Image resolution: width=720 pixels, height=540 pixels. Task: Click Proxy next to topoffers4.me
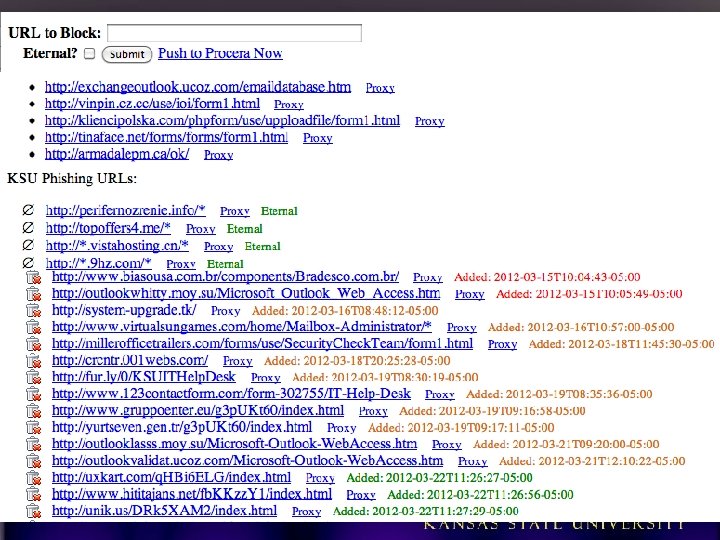[201, 229]
